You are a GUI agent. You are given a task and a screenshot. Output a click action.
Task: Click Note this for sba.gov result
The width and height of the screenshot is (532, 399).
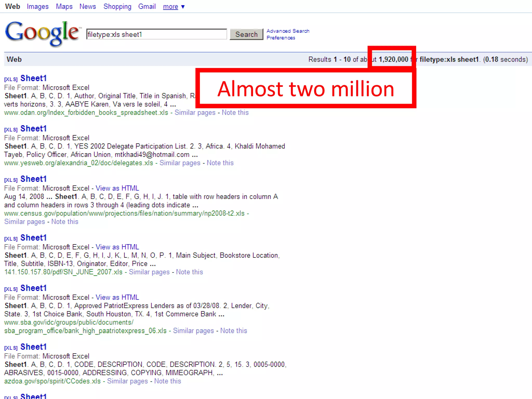(234, 331)
